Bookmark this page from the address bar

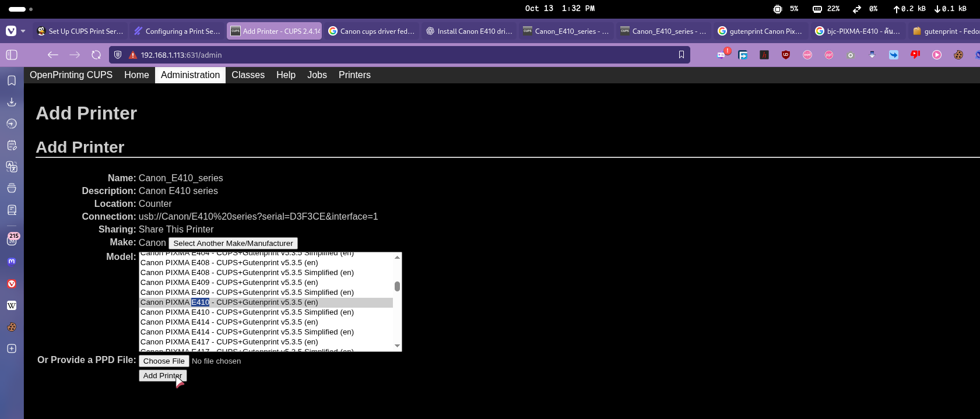tap(681, 55)
